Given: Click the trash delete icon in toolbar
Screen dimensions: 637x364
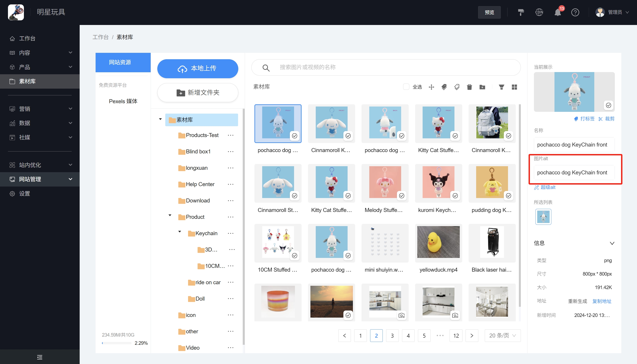Looking at the screenshot, I should (x=469, y=87).
